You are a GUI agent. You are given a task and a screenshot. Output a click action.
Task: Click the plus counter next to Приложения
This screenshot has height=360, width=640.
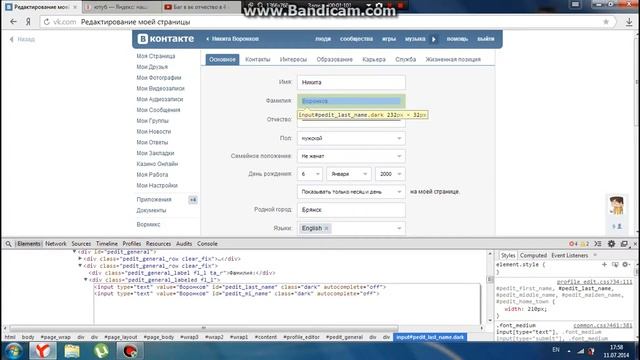(x=193, y=200)
